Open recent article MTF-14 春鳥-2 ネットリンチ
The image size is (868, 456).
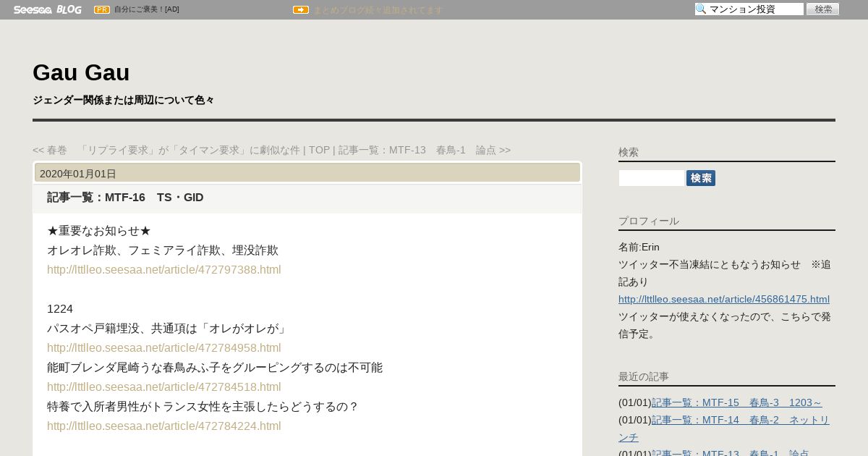point(723,429)
